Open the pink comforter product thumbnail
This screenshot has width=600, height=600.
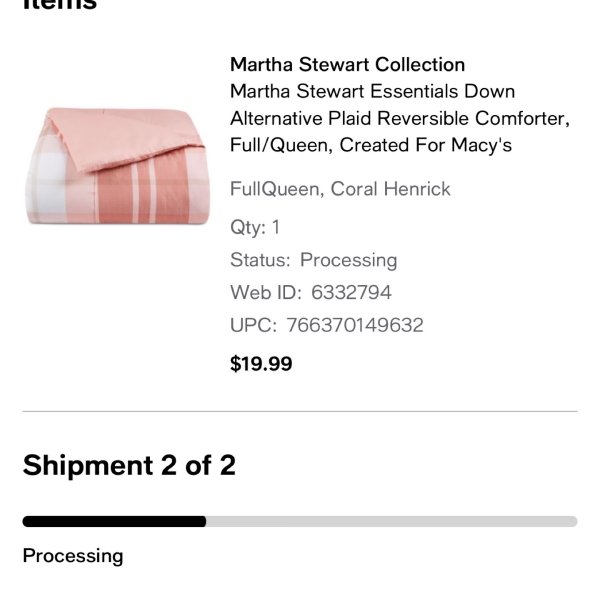(118, 166)
